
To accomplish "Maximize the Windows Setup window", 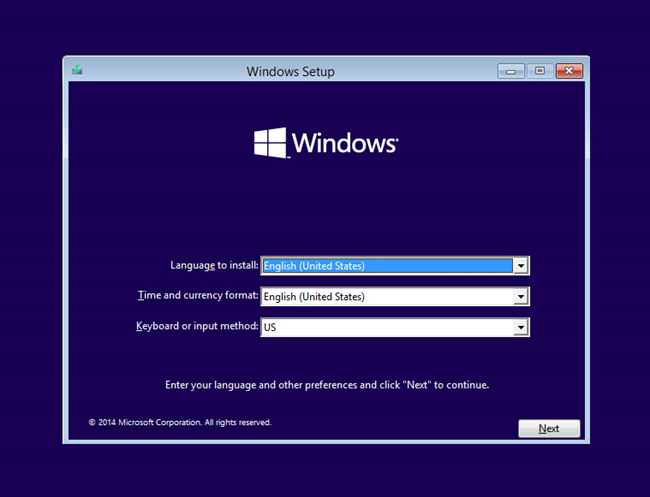I will click(x=540, y=71).
